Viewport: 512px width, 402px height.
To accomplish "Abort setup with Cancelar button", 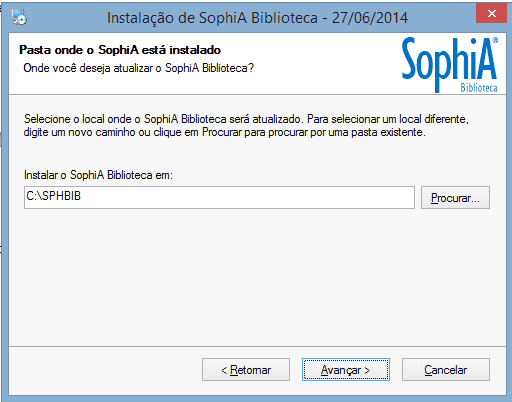I will click(x=446, y=370).
